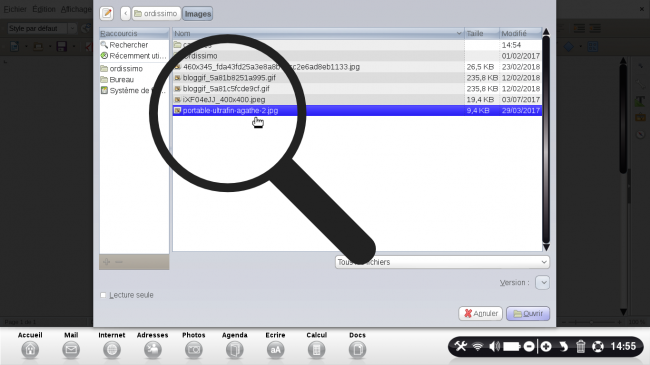Open the Mail app icon

pyautogui.click(x=71, y=350)
